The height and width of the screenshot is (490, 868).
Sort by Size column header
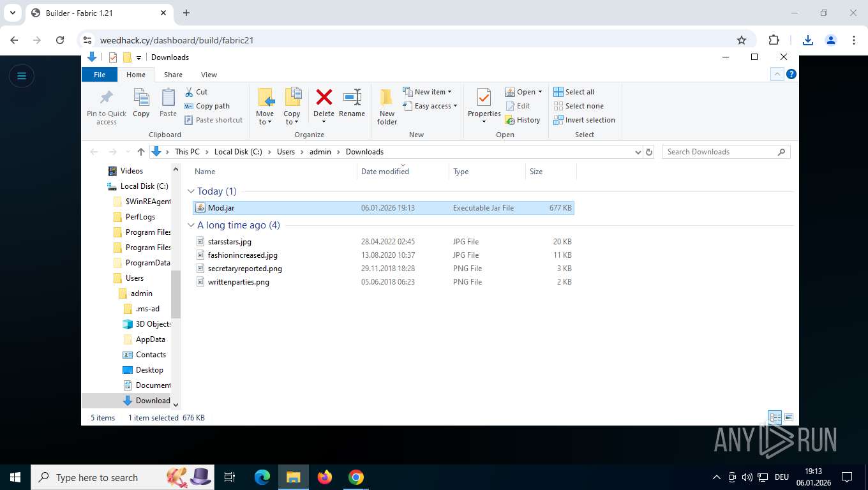coord(551,172)
